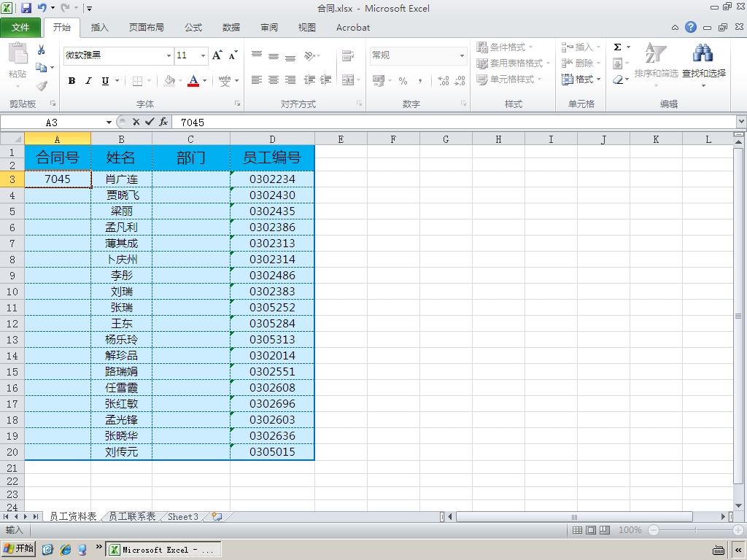Click the Borders icon in font group

137,80
